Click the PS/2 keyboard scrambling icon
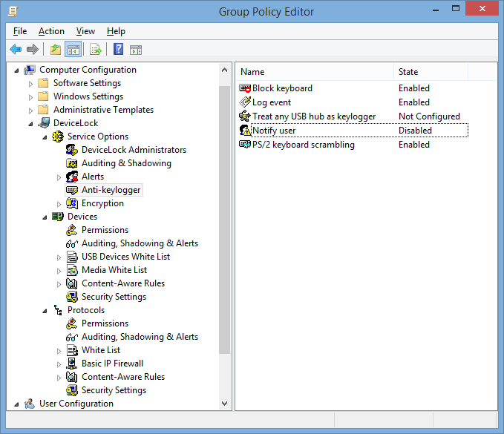 (245, 145)
